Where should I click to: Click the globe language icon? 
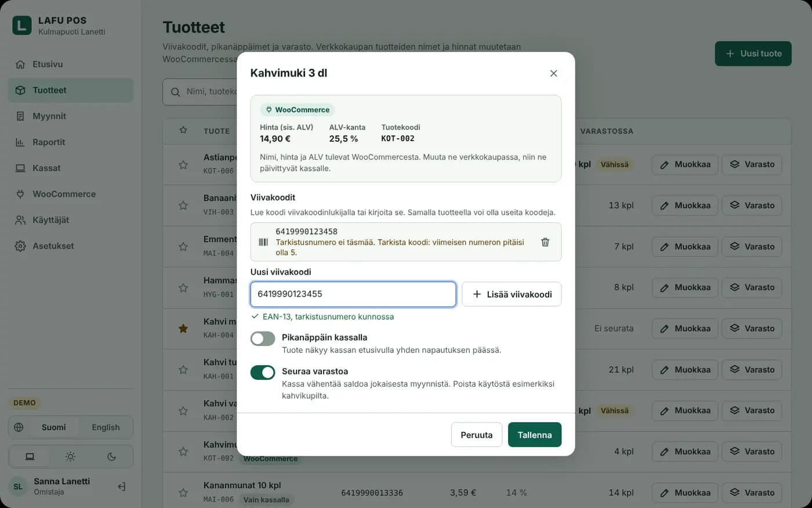coord(19,427)
